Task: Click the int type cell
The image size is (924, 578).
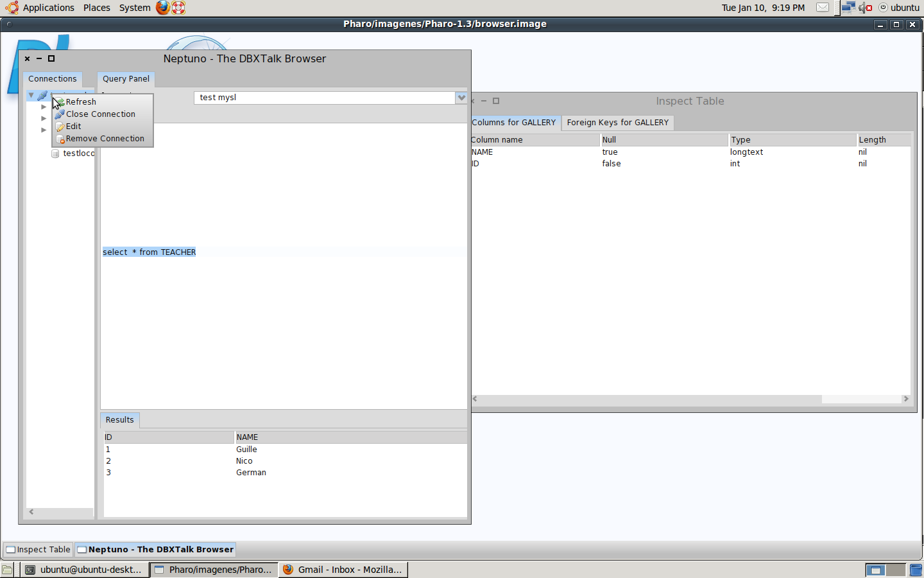Action: coord(735,164)
